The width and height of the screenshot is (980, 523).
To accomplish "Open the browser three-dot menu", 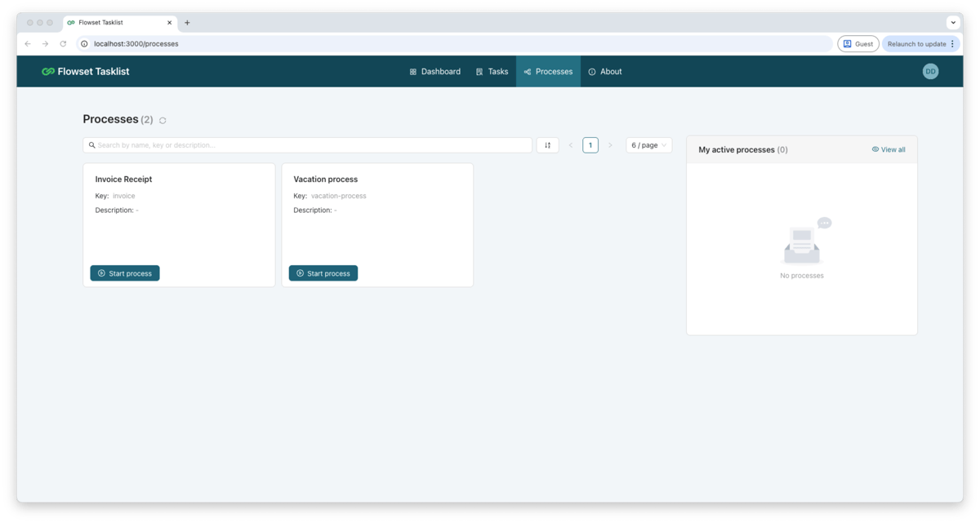I will click(952, 44).
